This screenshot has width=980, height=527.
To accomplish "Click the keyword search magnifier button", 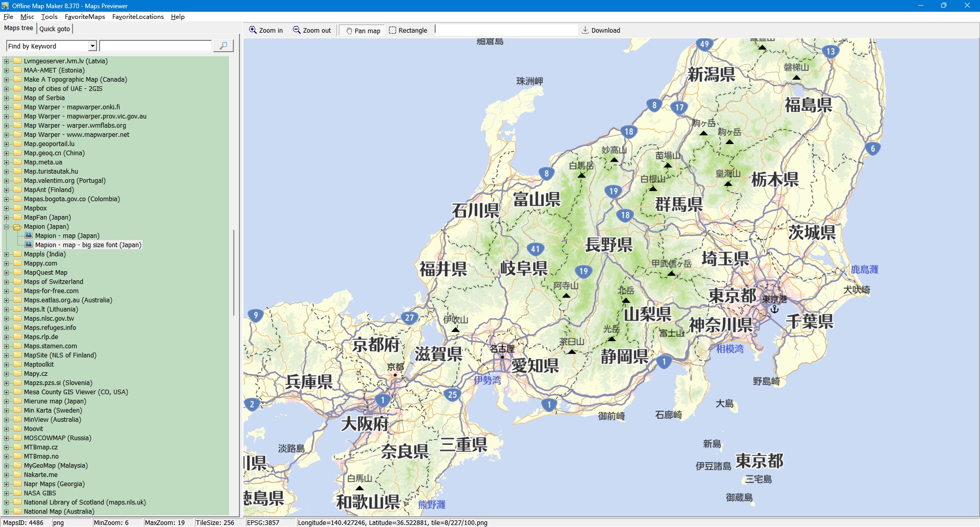I will pos(223,46).
